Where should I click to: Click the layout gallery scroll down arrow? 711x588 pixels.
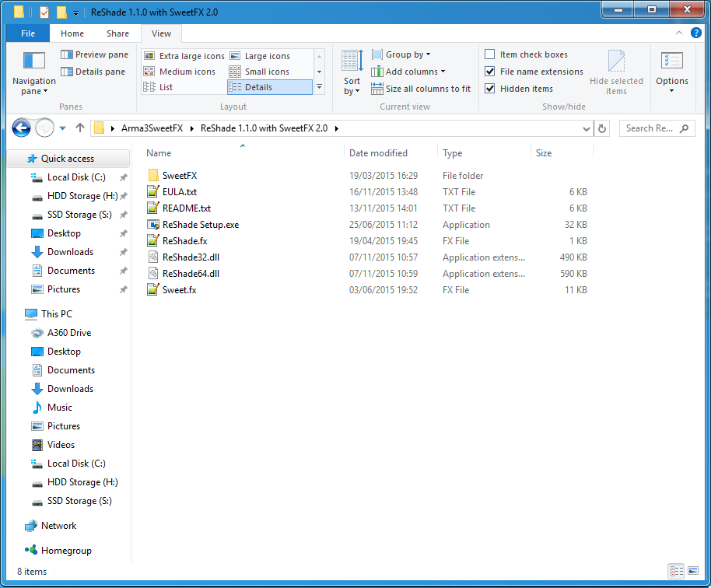[319, 72]
